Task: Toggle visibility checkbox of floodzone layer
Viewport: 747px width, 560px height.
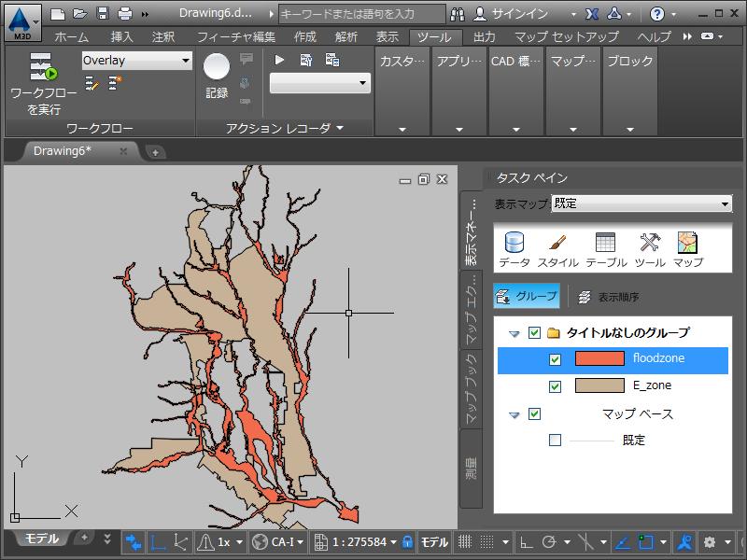Action: 556,359
